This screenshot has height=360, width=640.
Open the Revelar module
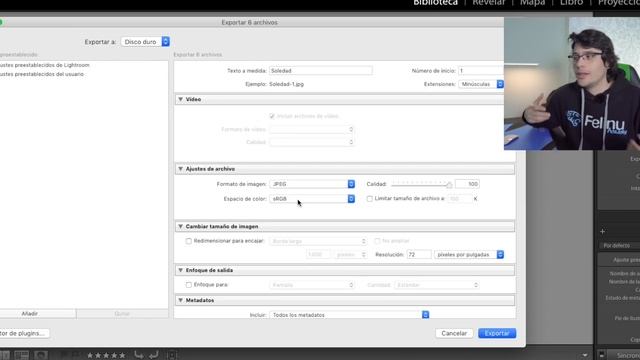[x=489, y=3]
